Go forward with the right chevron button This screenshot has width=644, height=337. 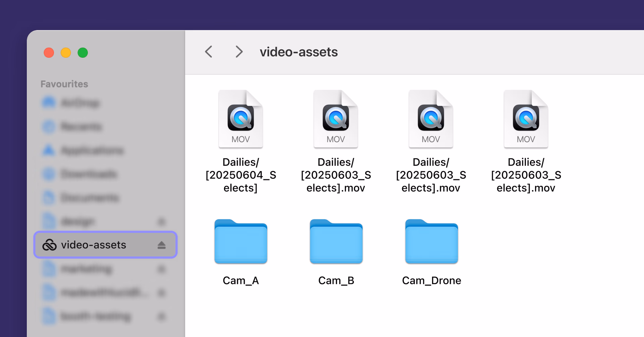(x=239, y=52)
